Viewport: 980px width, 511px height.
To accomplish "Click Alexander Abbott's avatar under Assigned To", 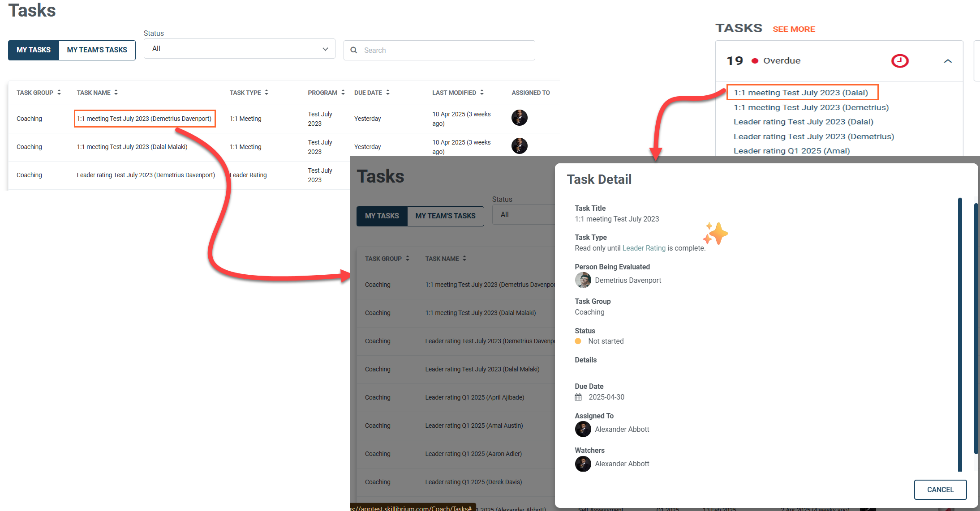I will (583, 429).
